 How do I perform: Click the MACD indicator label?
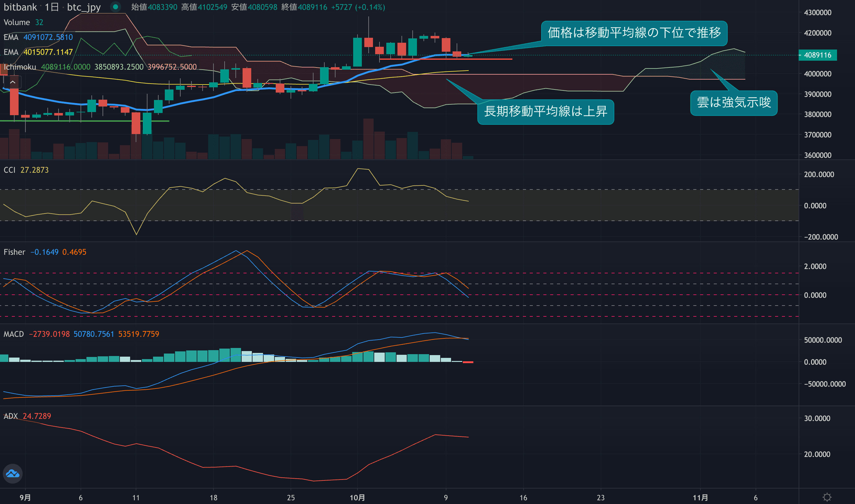coord(14,334)
